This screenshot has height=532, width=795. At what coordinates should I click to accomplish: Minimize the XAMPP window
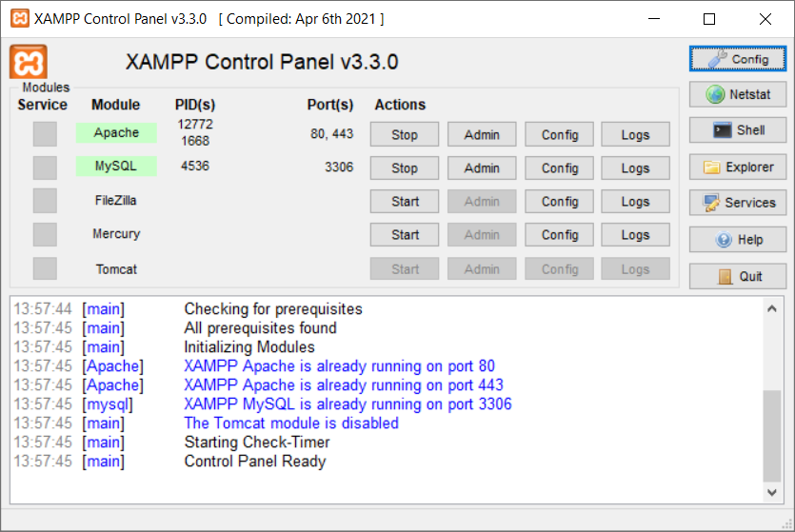click(654, 19)
